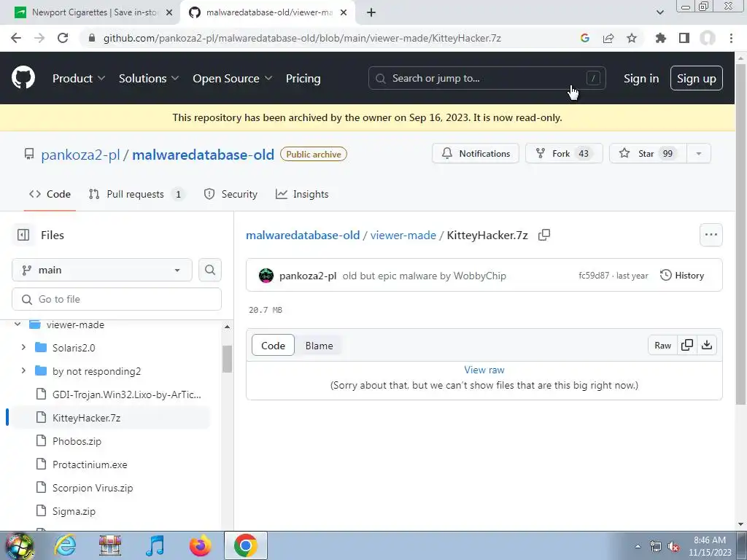The height and width of the screenshot is (560, 747).
Task: Open a new browser tab
Action: [371, 12]
